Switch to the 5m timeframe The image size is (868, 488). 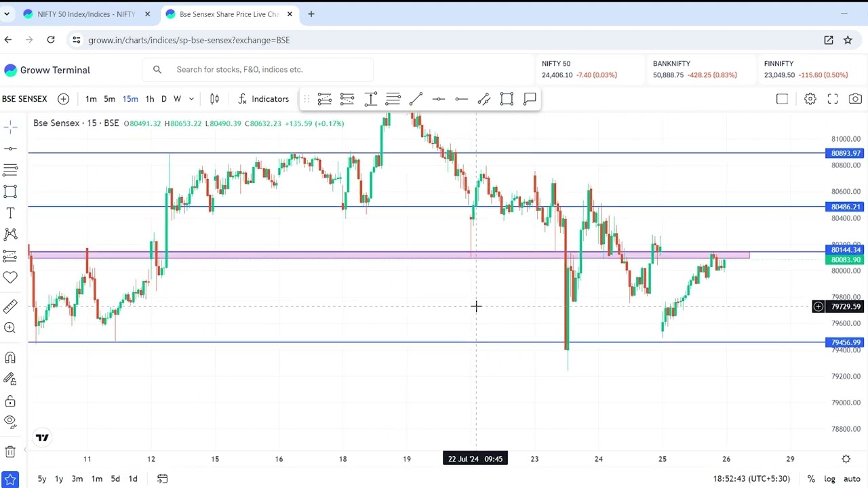[109, 99]
